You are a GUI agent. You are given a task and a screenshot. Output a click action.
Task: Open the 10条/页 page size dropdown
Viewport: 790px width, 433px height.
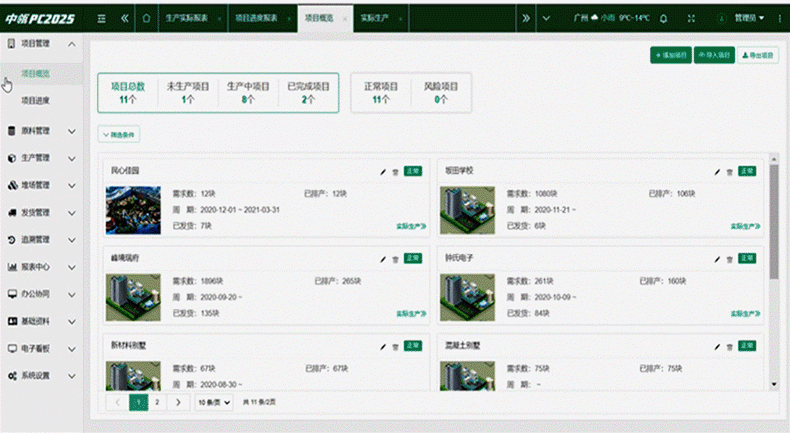point(213,401)
